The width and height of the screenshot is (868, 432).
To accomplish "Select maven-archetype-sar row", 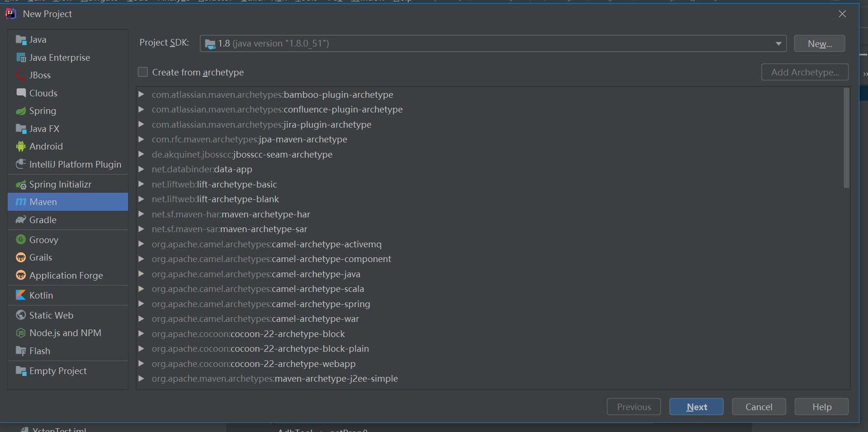I will (x=489, y=229).
